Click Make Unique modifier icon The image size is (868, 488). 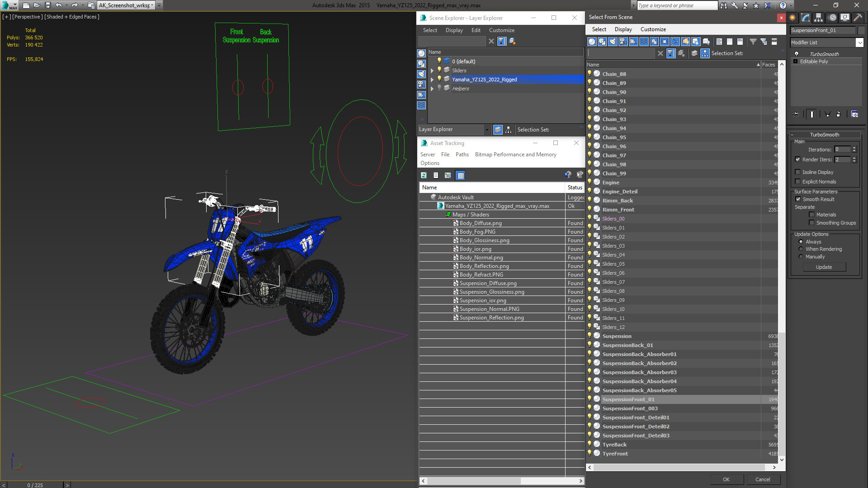tap(827, 114)
